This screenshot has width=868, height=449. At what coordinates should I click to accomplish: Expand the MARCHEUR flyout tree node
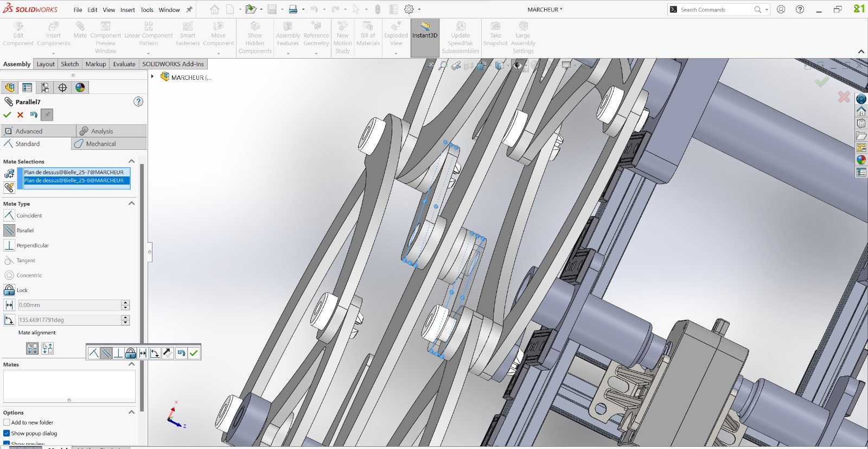[x=152, y=77]
